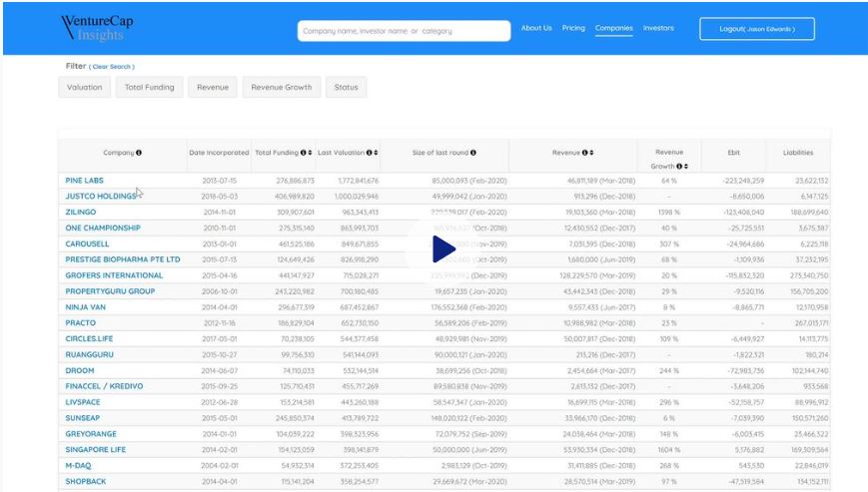Open LIVSPACE company link

point(83,402)
